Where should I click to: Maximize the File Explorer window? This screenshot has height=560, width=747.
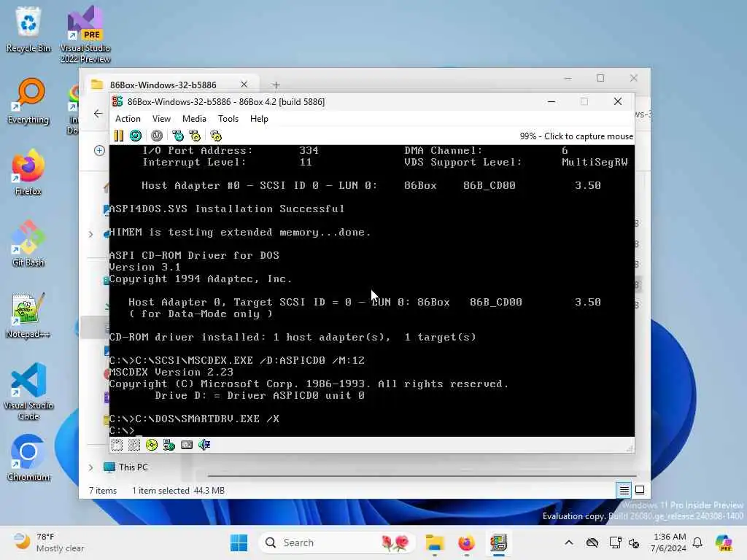point(600,77)
